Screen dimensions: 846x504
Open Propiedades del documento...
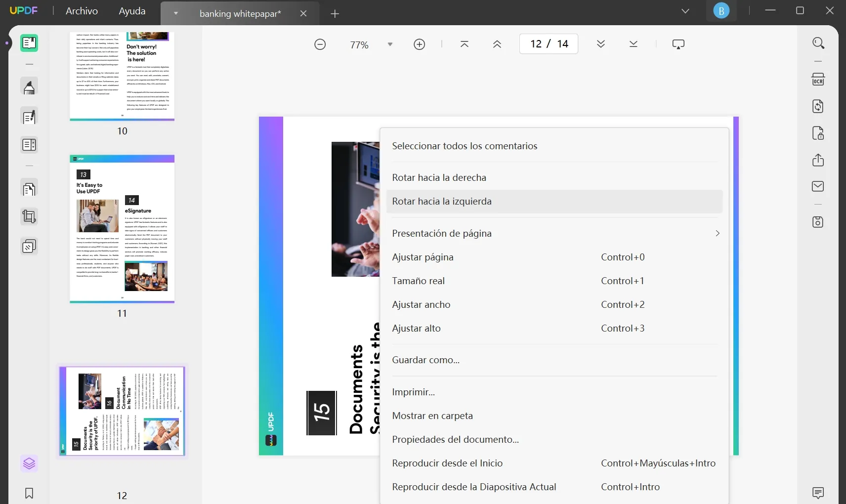pyautogui.click(x=554, y=439)
